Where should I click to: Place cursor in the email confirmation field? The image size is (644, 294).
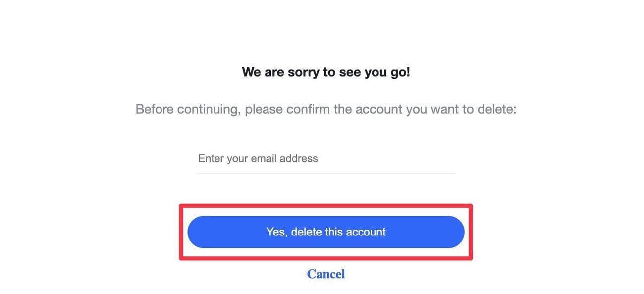point(325,159)
